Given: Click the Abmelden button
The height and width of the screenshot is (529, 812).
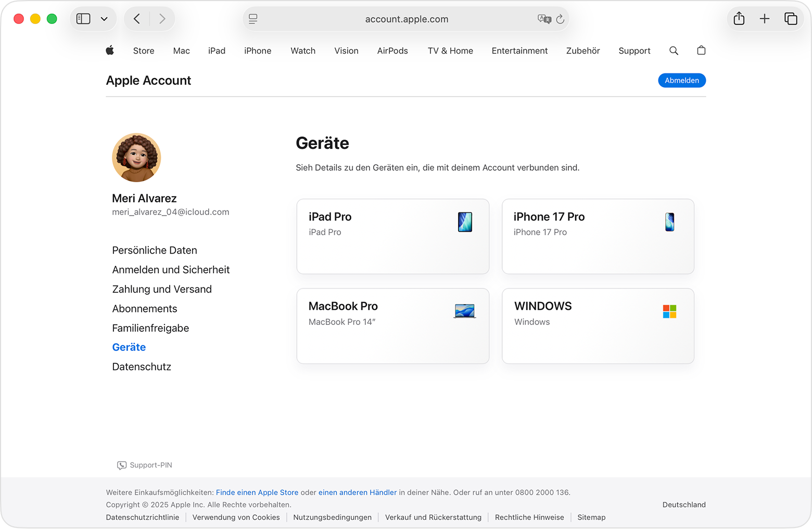Looking at the screenshot, I should 682,80.
